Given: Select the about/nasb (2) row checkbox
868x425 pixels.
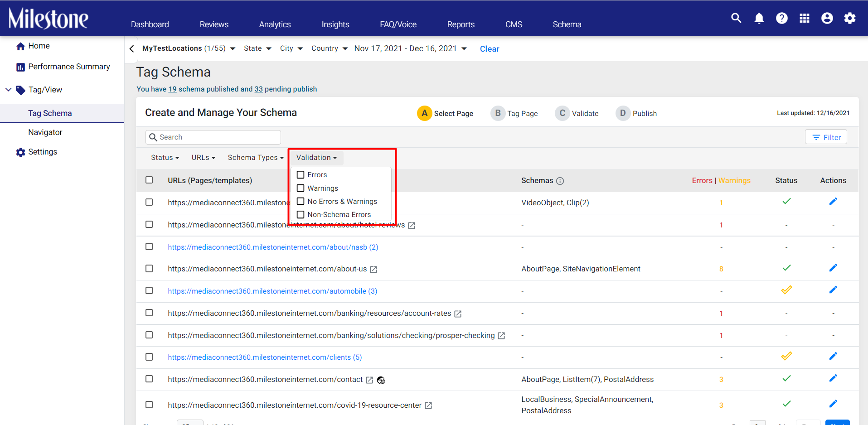Looking at the screenshot, I should (149, 246).
